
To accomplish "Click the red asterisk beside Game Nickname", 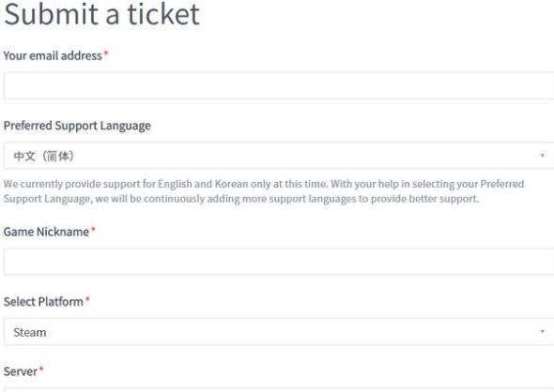I will pos(93,230).
